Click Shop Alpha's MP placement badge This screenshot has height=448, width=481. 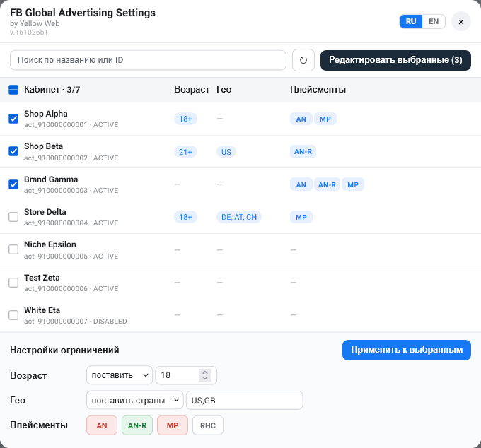tap(325, 119)
